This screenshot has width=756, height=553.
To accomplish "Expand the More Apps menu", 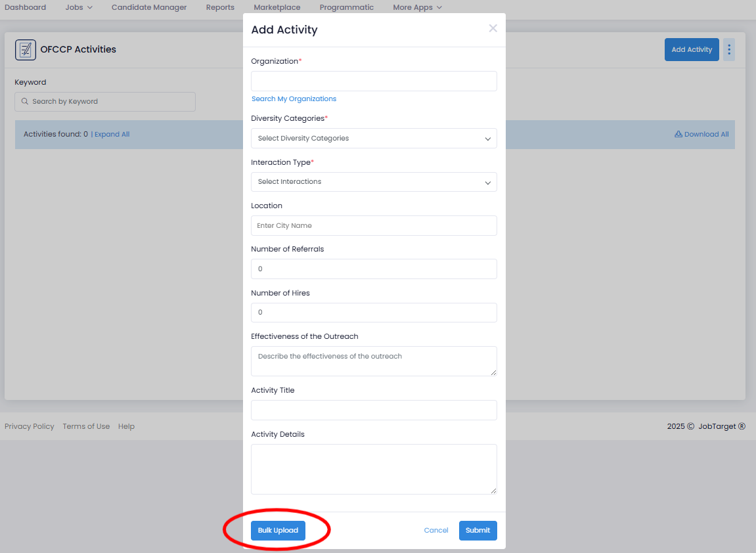I will pyautogui.click(x=417, y=7).
